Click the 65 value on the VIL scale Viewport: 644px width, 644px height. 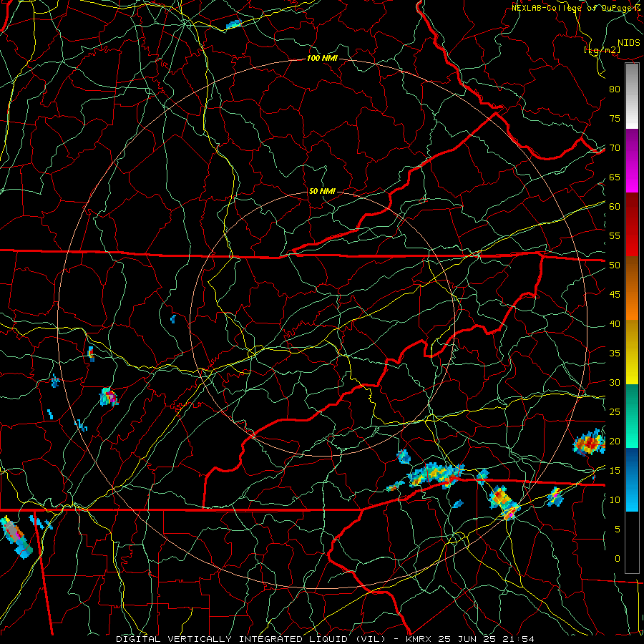pyautogui.click(x=615, y=177)
